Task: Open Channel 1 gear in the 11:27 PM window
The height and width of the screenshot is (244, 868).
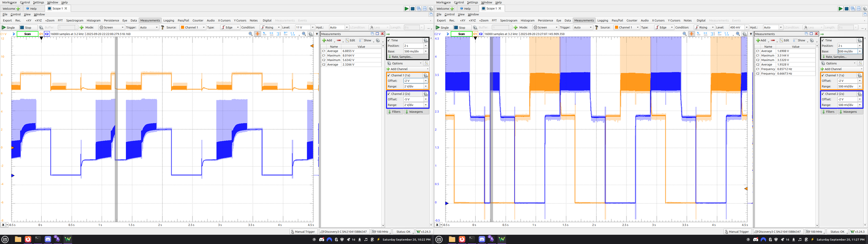Action: [859, 76]
